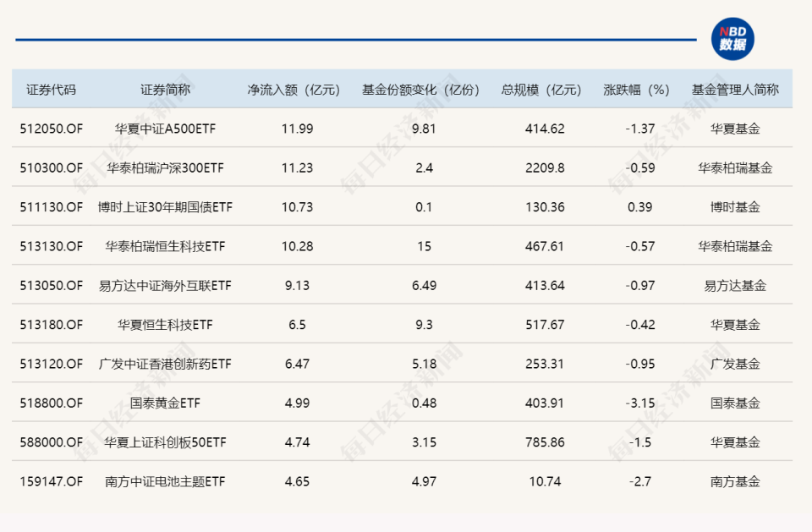812x532 pixels.
Task: Open fund code 513130.OF
Action: [x=51, y=246]
